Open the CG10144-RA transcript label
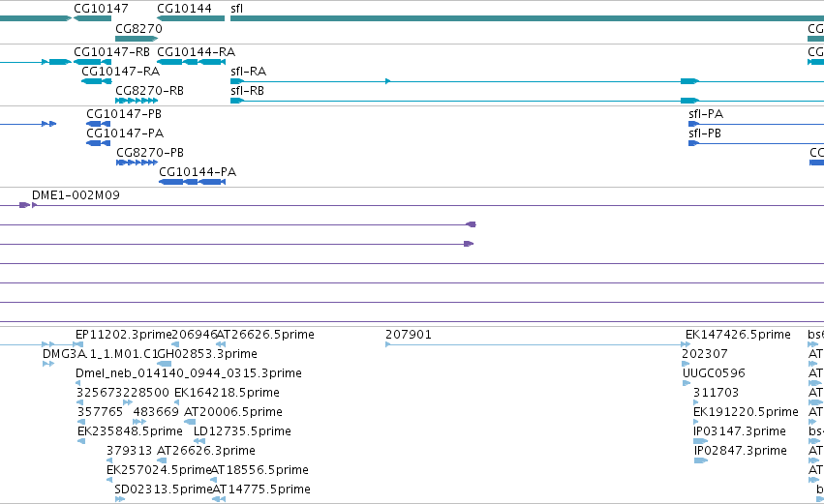Screen dimensions: 824x504 coord(196,52)
